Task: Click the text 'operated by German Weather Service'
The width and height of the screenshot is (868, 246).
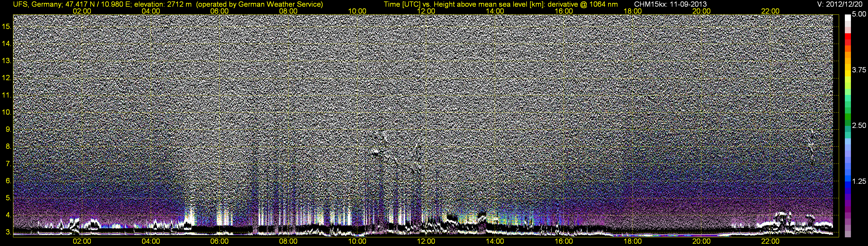Action: (260, 4)
